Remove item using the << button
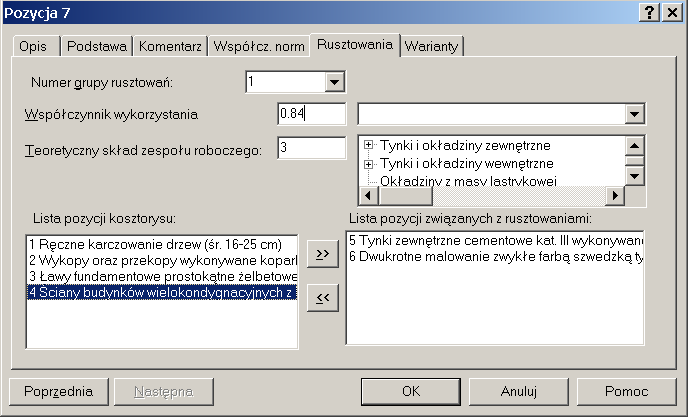Viewport: 688px width, 417px height. click(x=321, y=298)
